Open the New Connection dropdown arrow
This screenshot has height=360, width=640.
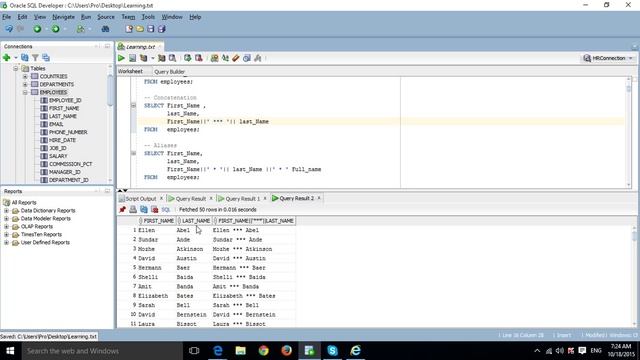[x=16, y=58]
